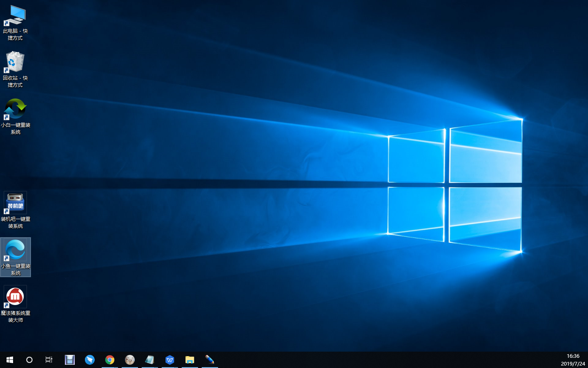Click the taskbar clock showing 16:36
This screenshot has width=588, height=368.
point(573,356)
